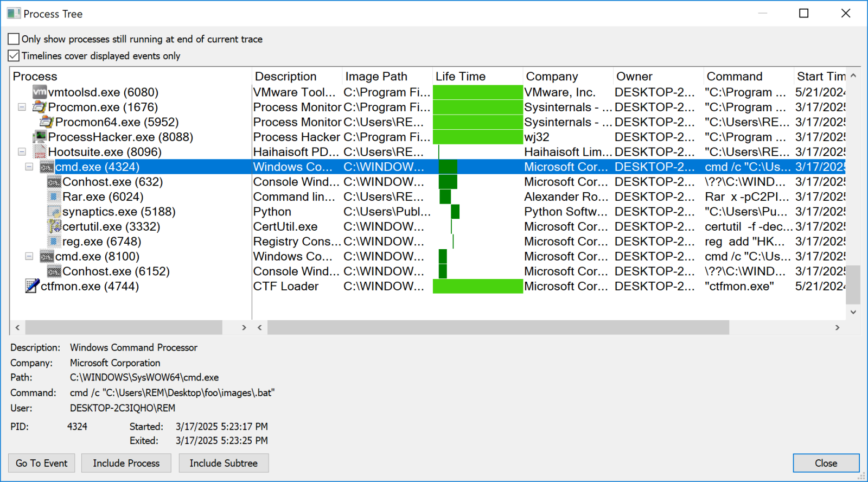868x482 pixels.
Task: Click the '"ctfmon.exe"' command cell
Action: pos(739,286)
